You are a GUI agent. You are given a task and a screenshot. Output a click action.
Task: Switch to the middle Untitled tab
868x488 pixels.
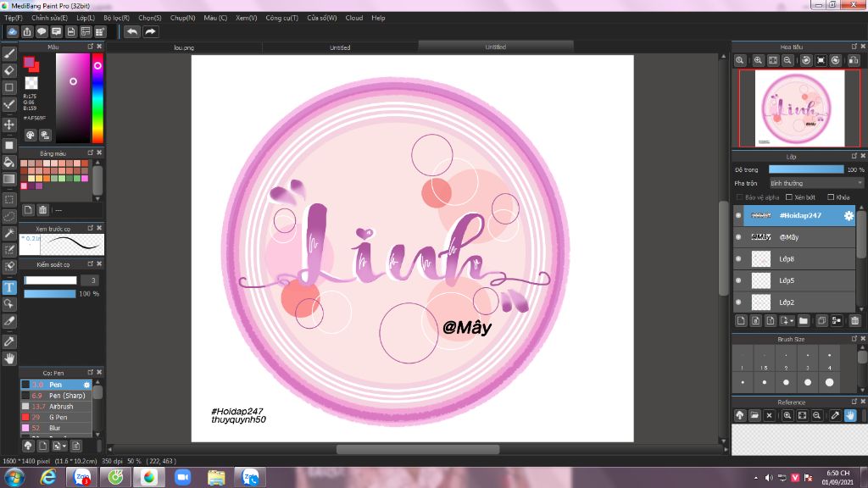pos(340,47)
